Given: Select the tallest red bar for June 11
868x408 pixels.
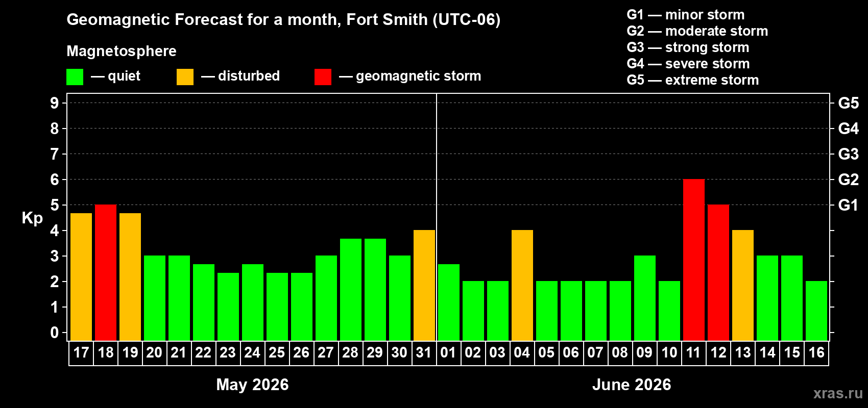Looking at the screenshot, I should click(694, 260).
